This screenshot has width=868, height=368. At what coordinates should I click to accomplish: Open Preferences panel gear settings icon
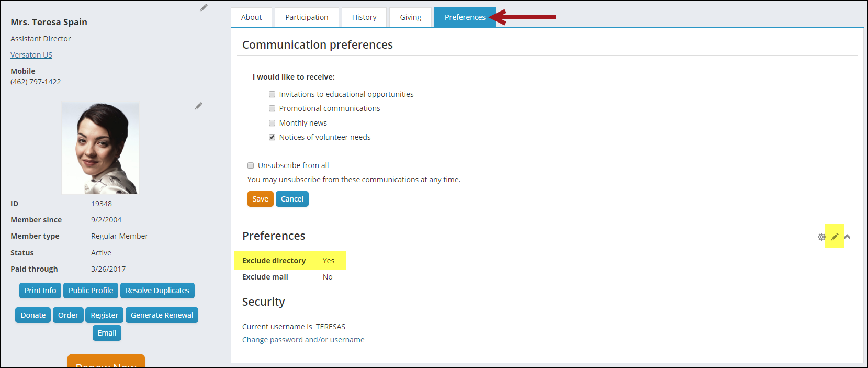tap(821, 237)
